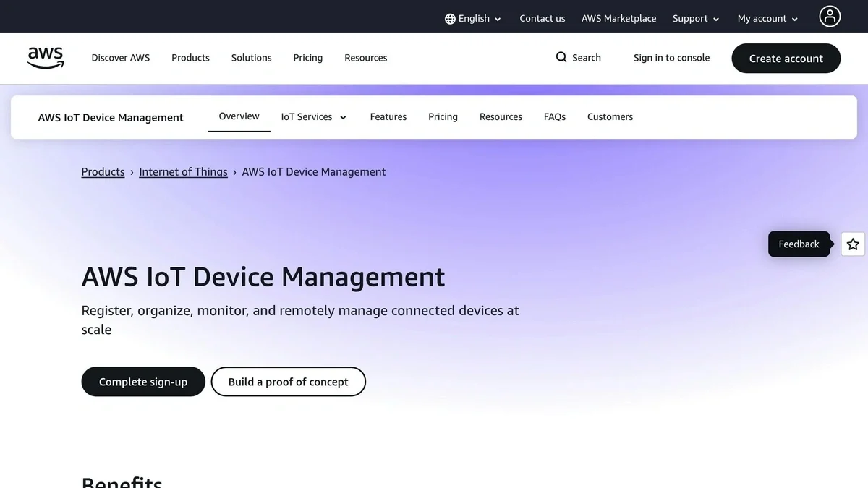This screenshot has width=868, height=488.
Task: Open the Products breadcrumb link
Action: click(103, 171)
